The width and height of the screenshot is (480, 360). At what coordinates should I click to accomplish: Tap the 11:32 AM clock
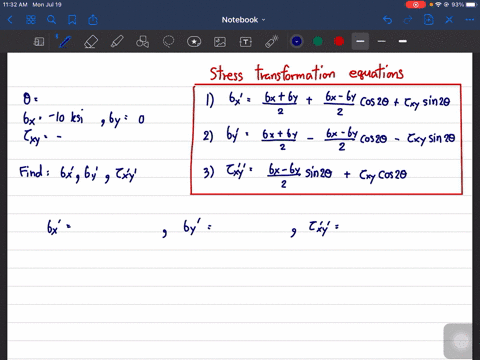coord(15,5)
